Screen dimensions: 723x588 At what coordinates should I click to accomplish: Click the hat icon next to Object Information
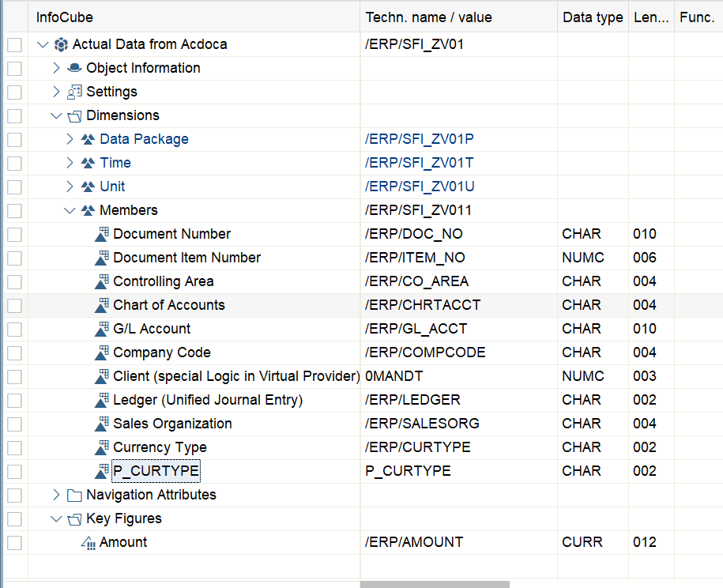(74, 68)
